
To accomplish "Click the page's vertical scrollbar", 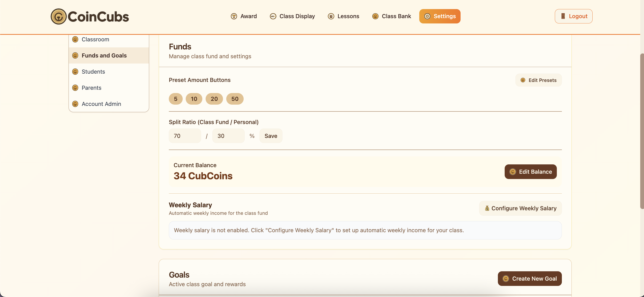I will pos(642,131).
